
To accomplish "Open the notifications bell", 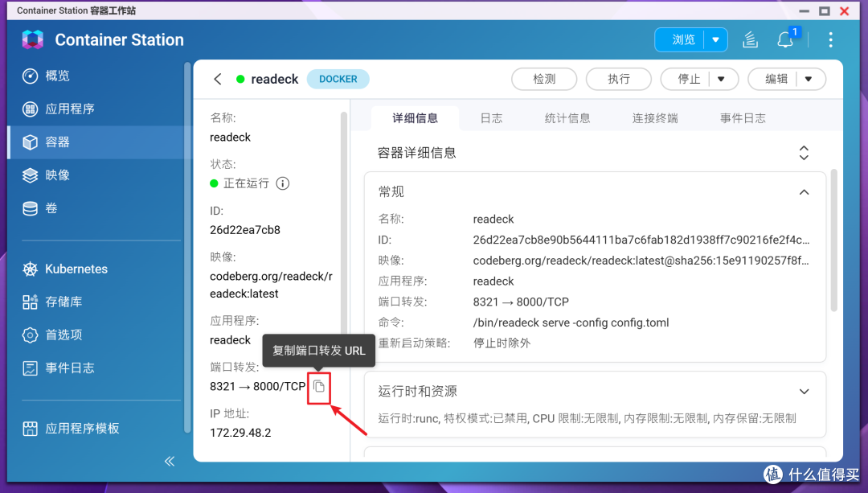I will (785, 40).
